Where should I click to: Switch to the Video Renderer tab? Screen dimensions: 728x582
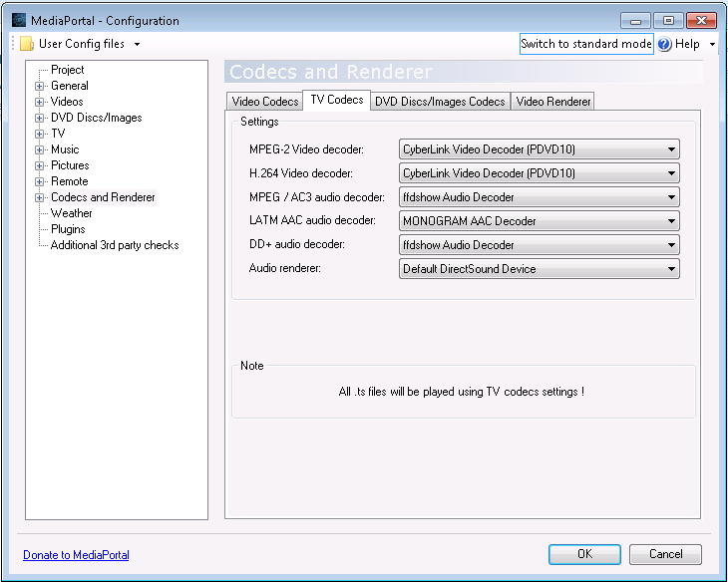point(553,102)
